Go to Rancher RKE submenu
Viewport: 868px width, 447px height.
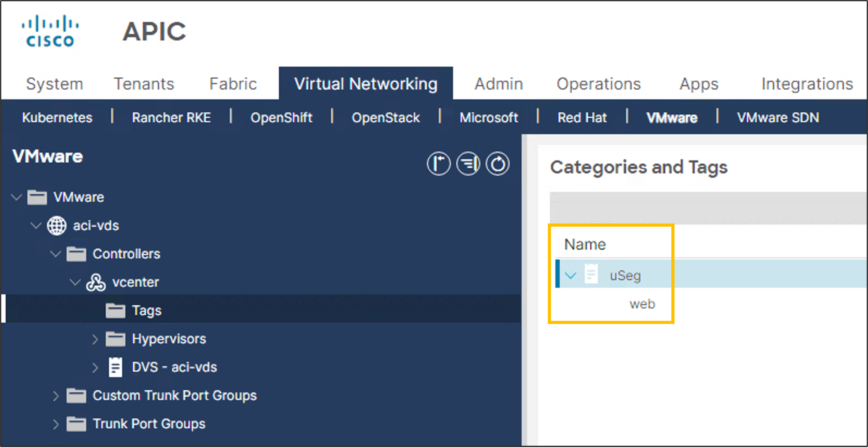(171, 117)
